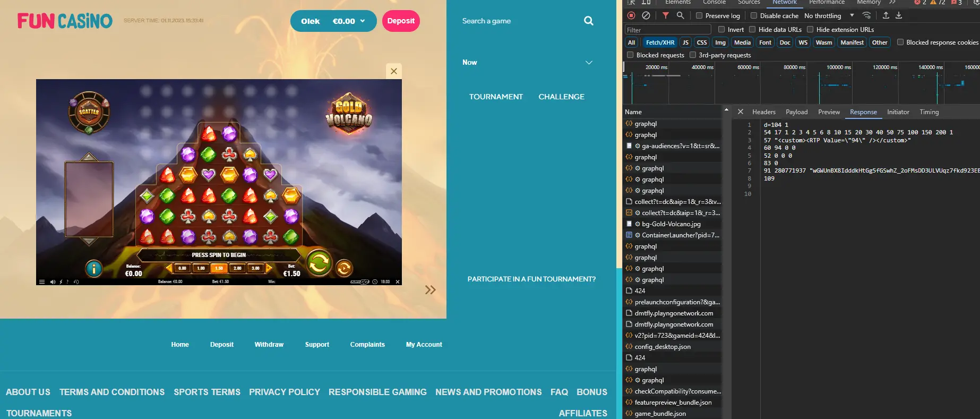Close the request details pane X
Viewport: 980px width, 419px height.
(741, 112)
